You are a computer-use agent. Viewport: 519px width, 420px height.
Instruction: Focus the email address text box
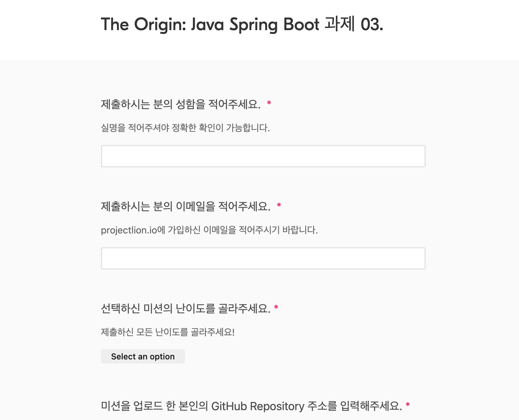[263, 258]
